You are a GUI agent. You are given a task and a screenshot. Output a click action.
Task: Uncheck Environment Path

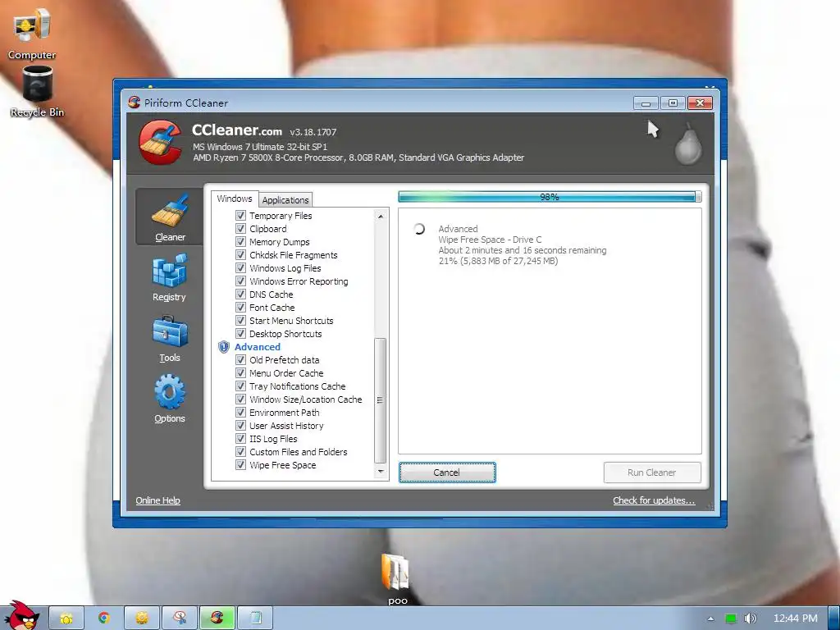(240, 413)
